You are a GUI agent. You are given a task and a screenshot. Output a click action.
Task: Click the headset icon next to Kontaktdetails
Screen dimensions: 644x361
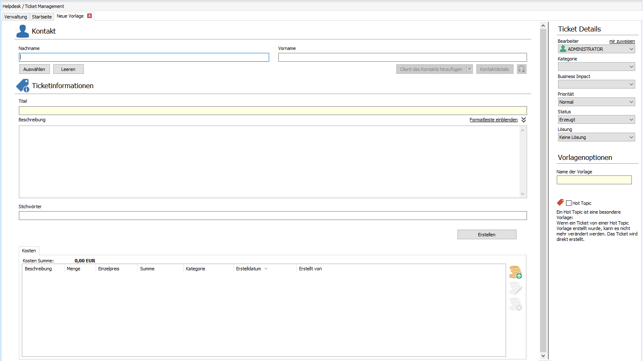[x=522, y=69]
